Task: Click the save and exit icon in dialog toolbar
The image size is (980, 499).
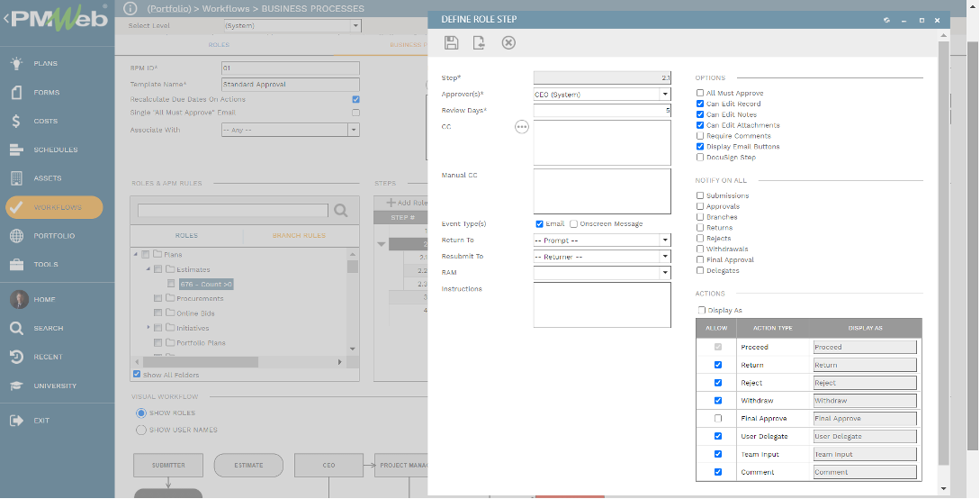Action: pos(479,42)
